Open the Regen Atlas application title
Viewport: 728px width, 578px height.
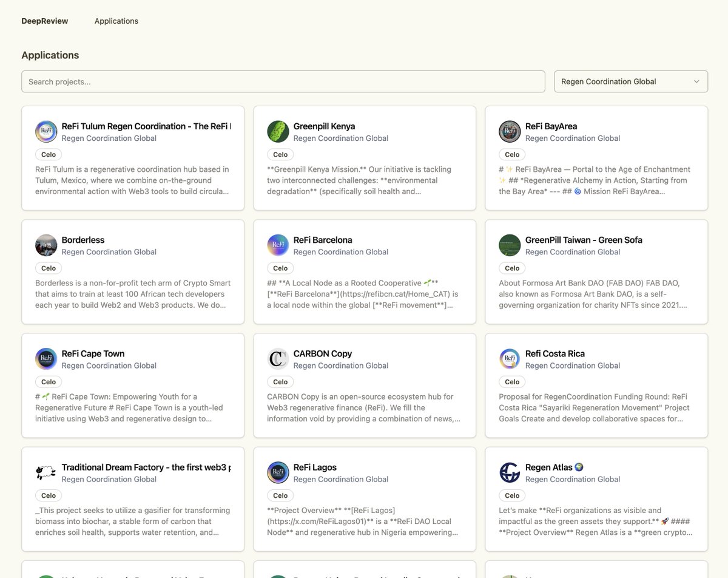(554, 467)
